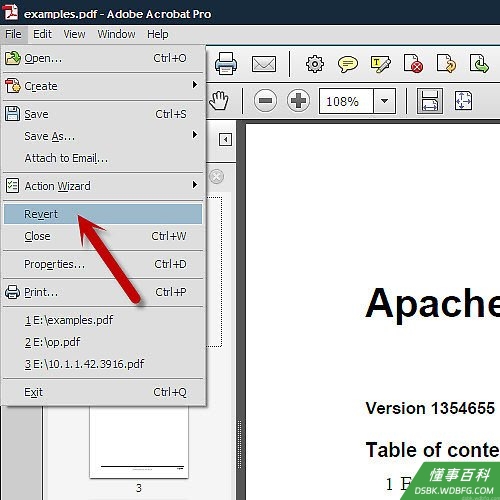This screenshot has height=500, width=500.
Task: Click the Version 1354655 text
Action: [430, 408]
